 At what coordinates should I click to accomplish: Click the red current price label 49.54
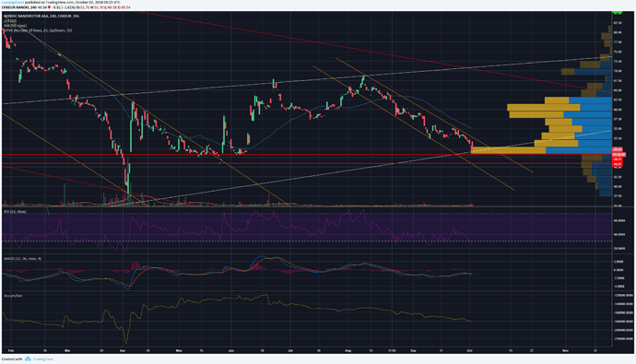click(x=618, y=150)
